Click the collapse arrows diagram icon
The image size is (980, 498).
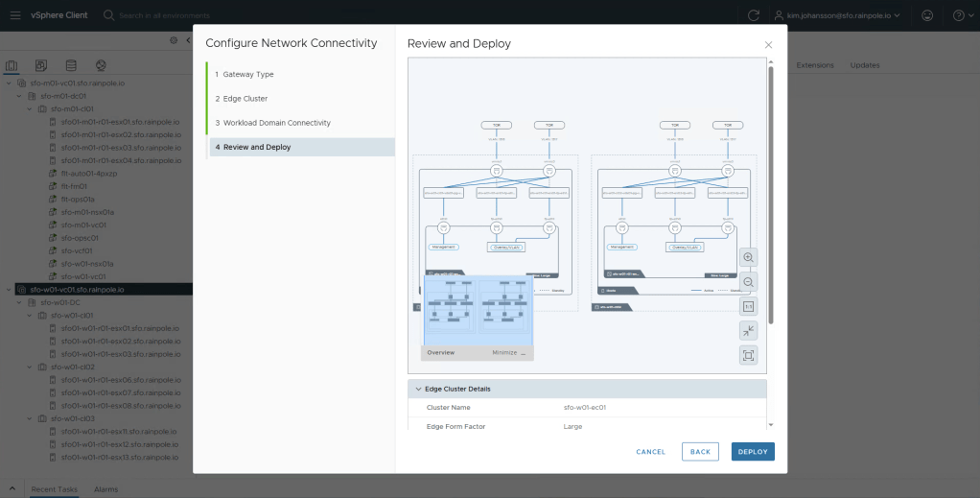[749, 330]
